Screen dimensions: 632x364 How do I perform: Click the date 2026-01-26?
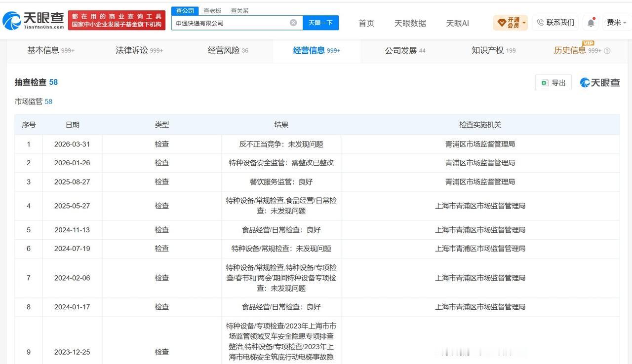(72, 163)
